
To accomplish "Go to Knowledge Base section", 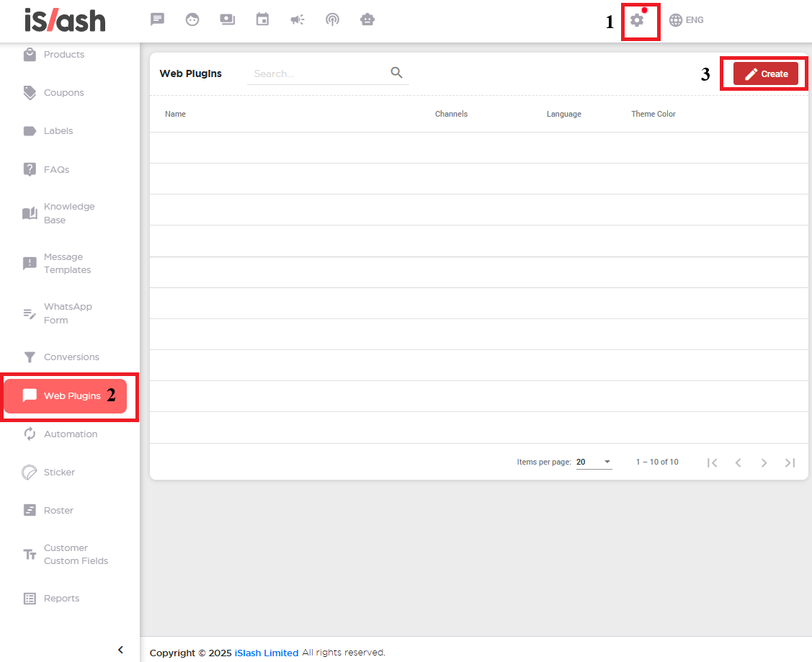I will [68, 213].
